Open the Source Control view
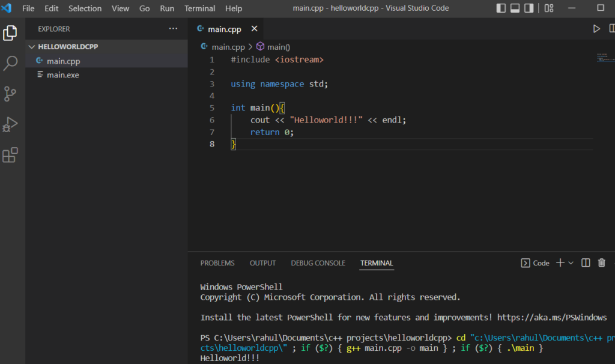This screenshot has width=615, height=364. coord(10,94)
